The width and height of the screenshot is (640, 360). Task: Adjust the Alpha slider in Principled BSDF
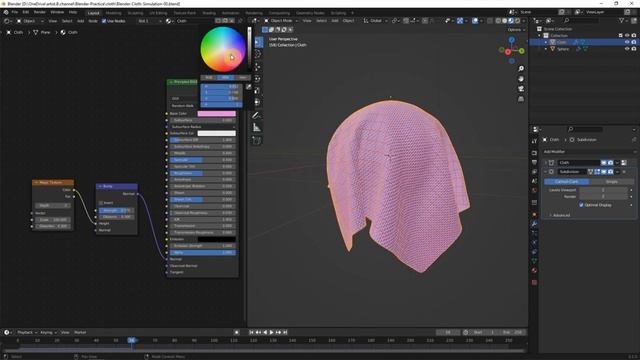202,252
